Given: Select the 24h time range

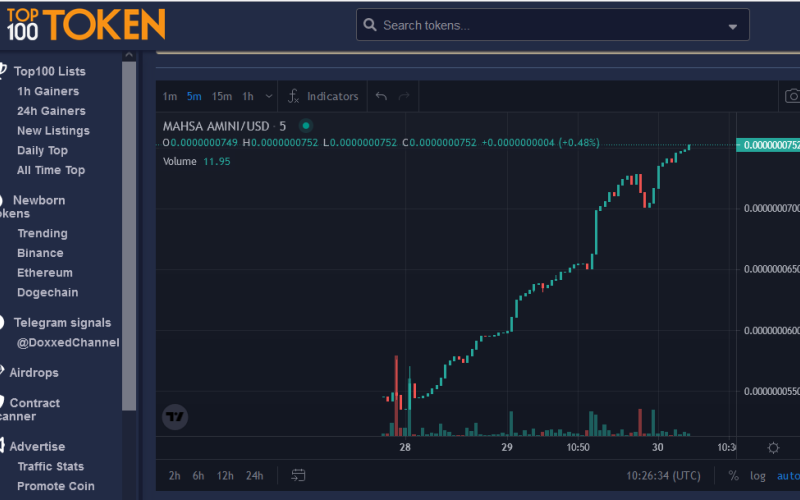Looking at the screenshot, I should coord(255,475).
